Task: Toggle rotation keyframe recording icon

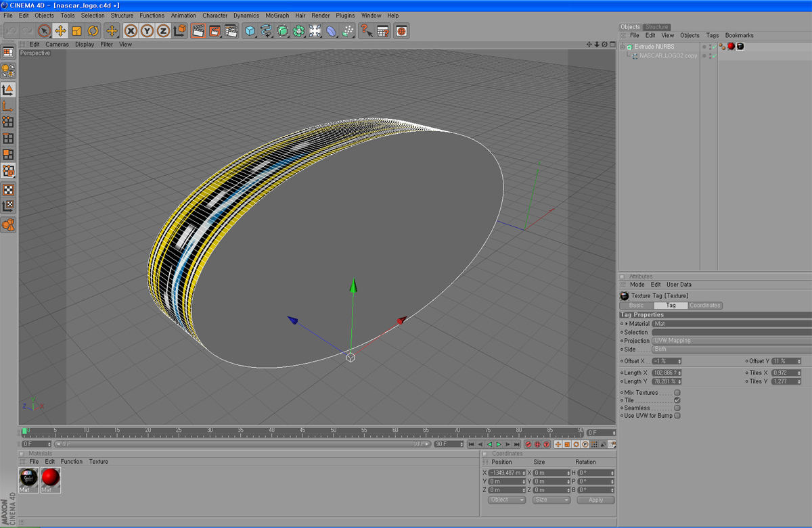Action: (576, 444)
